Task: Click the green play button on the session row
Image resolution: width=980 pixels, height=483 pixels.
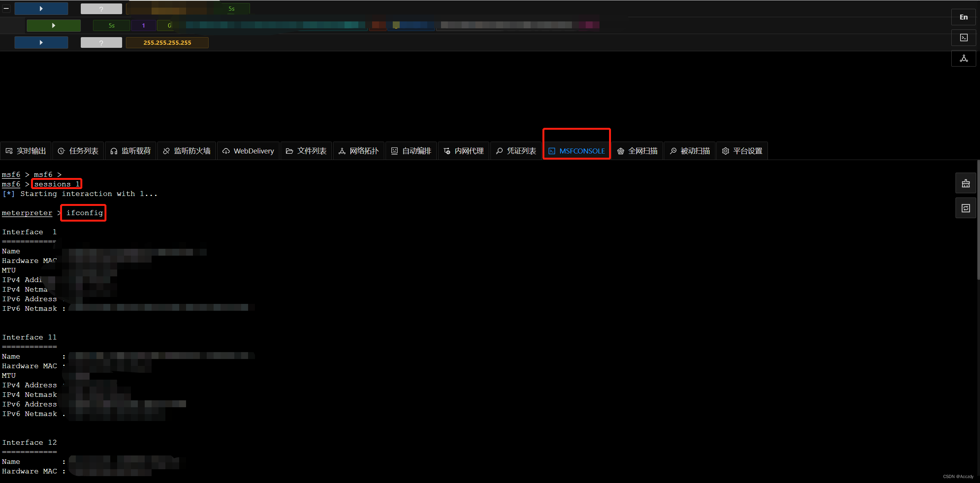Action: (54, 25)
